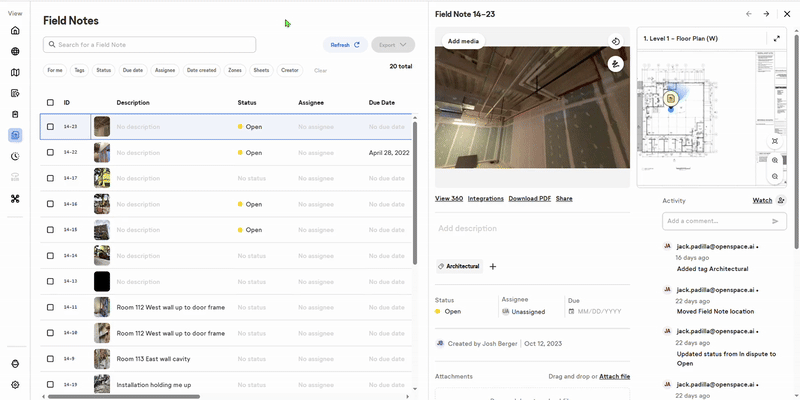800x400 pixels.
Task: Click the horizontal scrollbar below the table
Action: [x=124, y=396]
